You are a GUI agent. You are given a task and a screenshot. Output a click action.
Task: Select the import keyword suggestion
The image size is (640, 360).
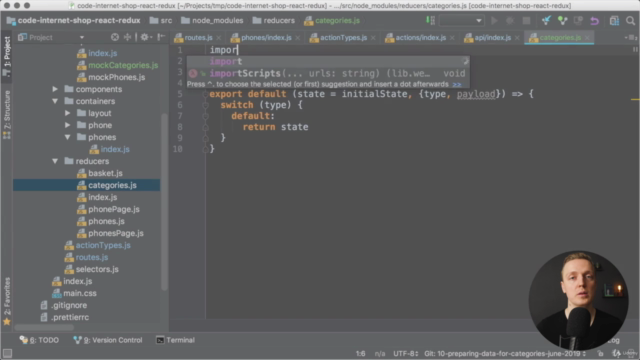click(x=328, y=62)
